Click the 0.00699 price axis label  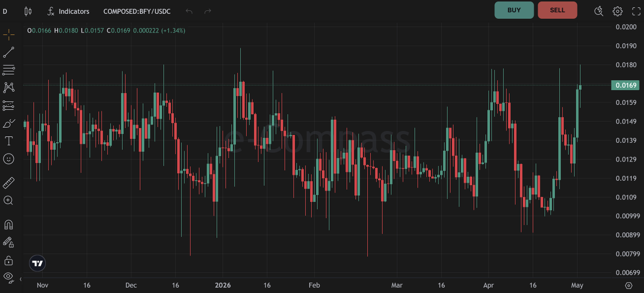pos(627,273)
